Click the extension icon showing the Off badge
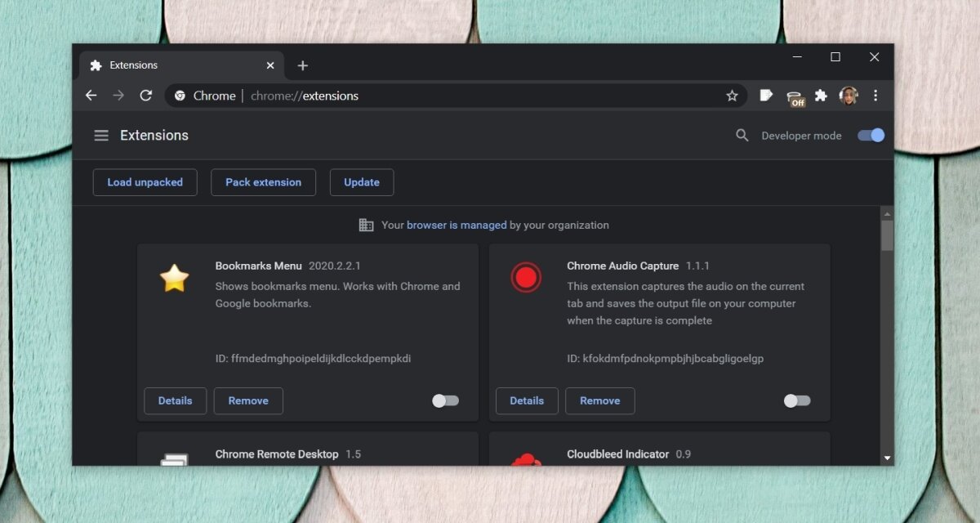980x523 pixels. point(795,96)
